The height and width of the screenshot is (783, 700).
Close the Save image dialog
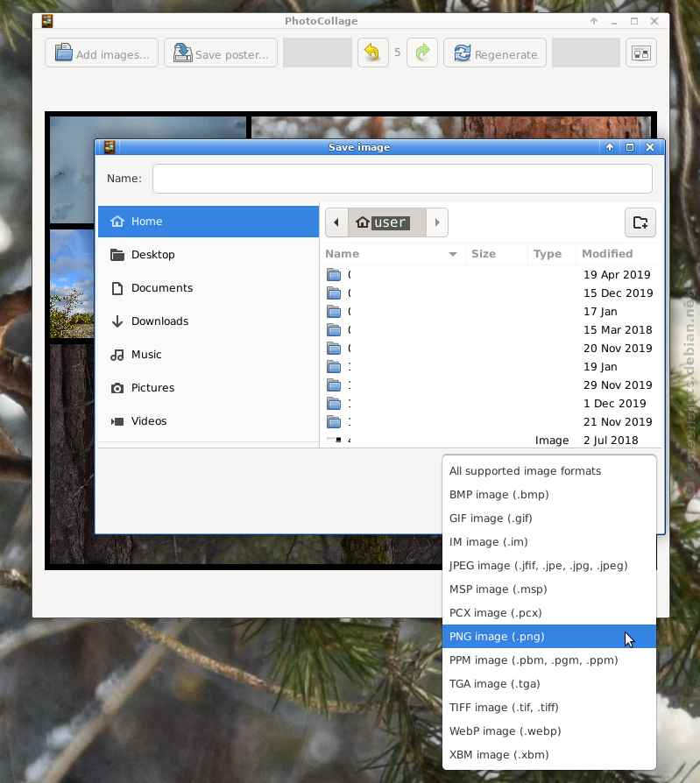[x=650, y=147]
